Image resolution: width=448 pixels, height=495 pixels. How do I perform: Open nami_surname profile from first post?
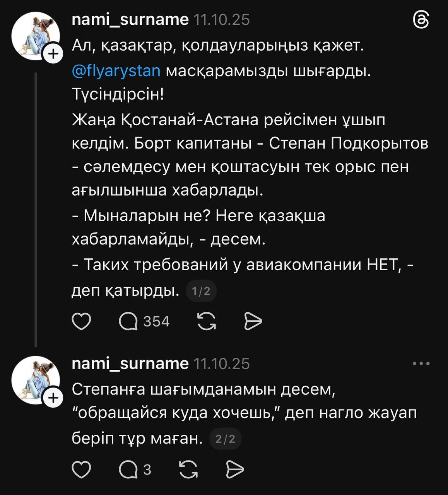130,19
